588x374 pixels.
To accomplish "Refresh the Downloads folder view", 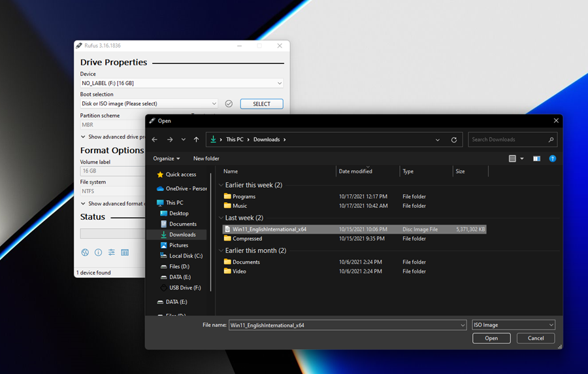I will coord(454,139).
